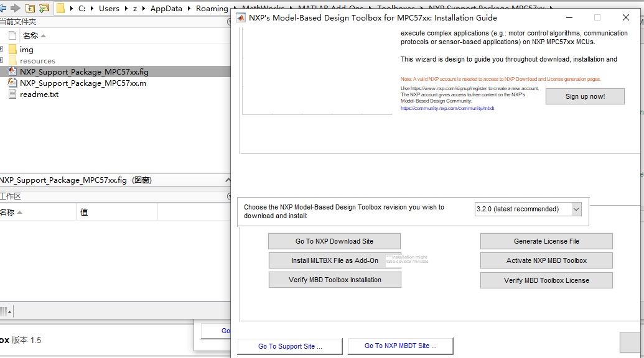Click Verify MBD Toolbox Installation
Screen dimensions: 644x358
pyautogui.click(x=335, y=280)
